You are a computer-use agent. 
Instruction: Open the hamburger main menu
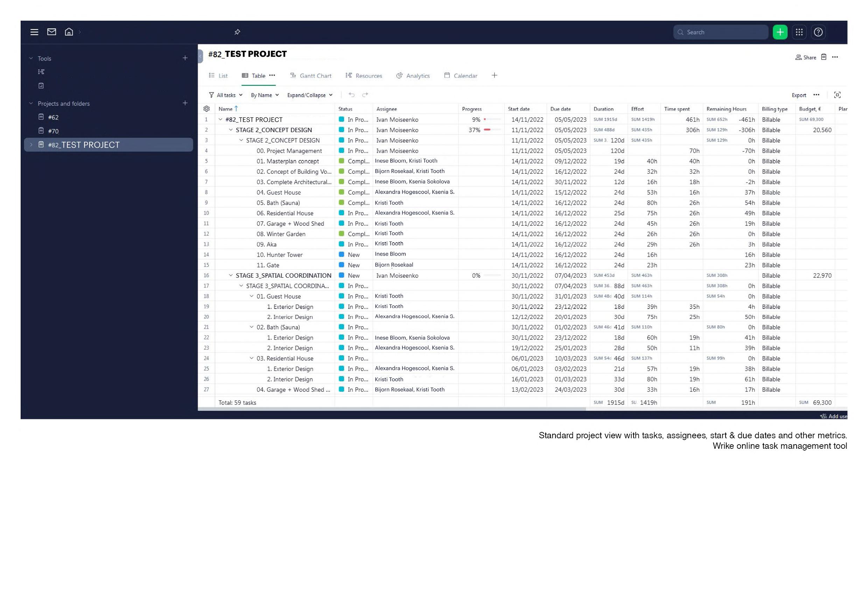tap(34, 32)
